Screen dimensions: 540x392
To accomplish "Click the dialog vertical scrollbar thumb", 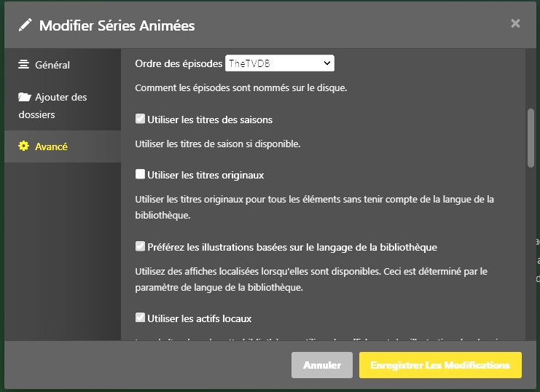I will [x=531, y=138].
